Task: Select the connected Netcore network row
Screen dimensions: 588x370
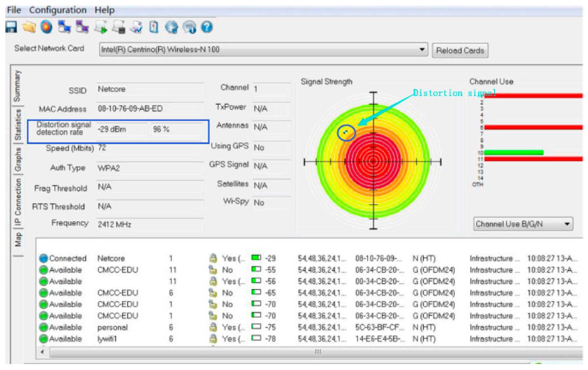Action: click(111, 258)
